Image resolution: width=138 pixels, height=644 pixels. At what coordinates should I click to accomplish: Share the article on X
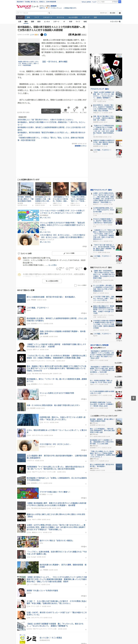[42, 35]
